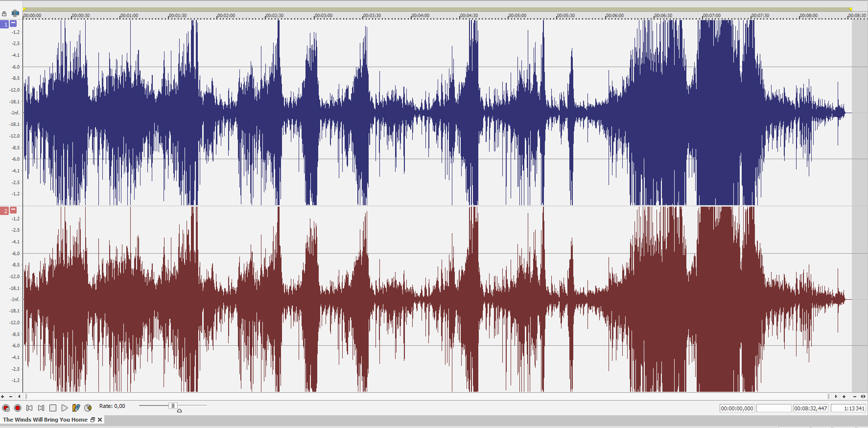Restore the The Winds Will Bring You Home window
This screenshot has width=868, height=428.
point(93,420)
